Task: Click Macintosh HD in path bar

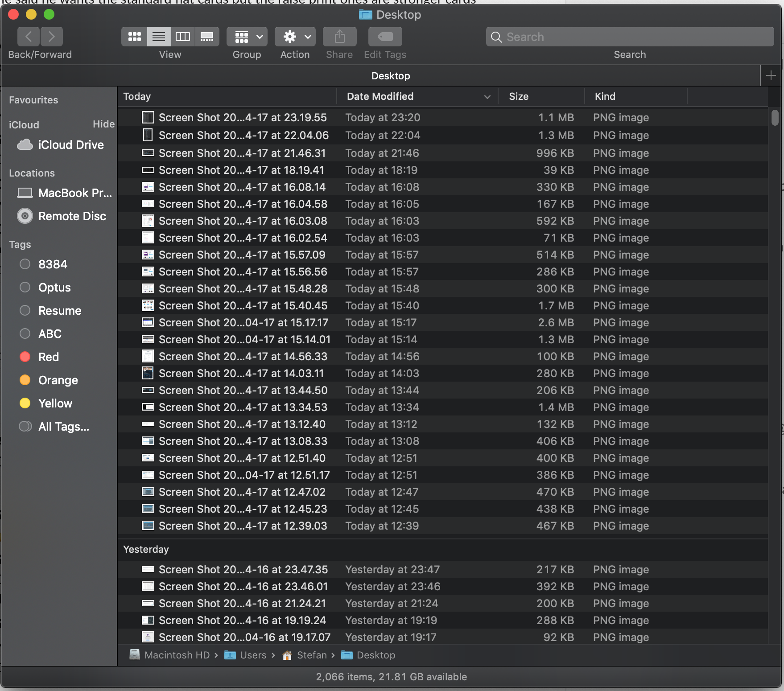Action: click(169, 655)
